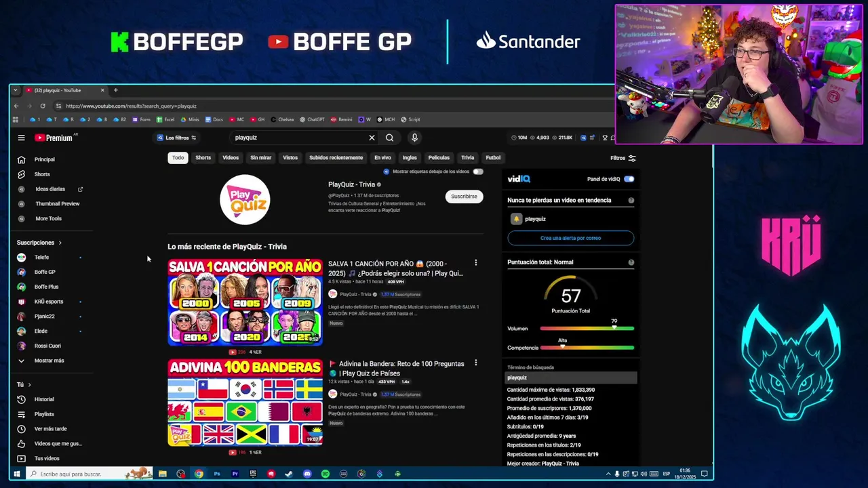Viewport: 868px width, 488px height.
Task: Open the ChatGPT bookmark
Action: pyautogui.click(x=312, y=119)
